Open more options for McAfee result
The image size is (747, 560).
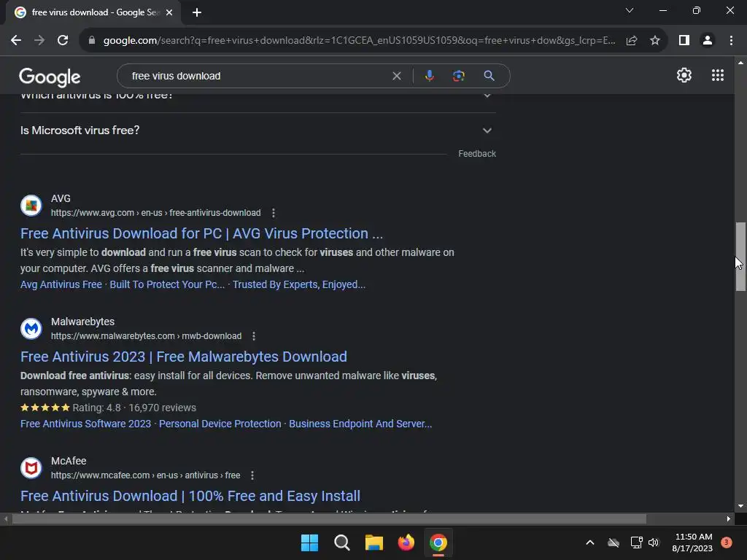tap(252, 475)
